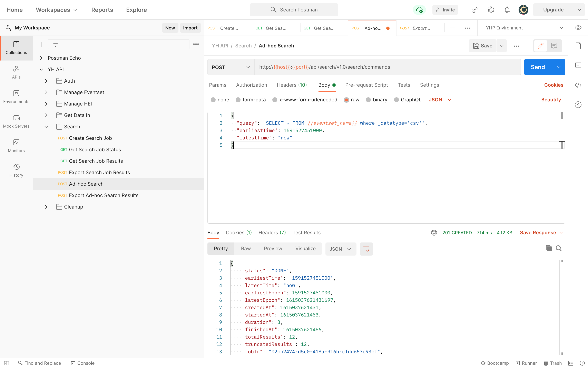Viewport: 588px width, 368px height.
Task: Open the request Tests tab
Action: (404, 85)
